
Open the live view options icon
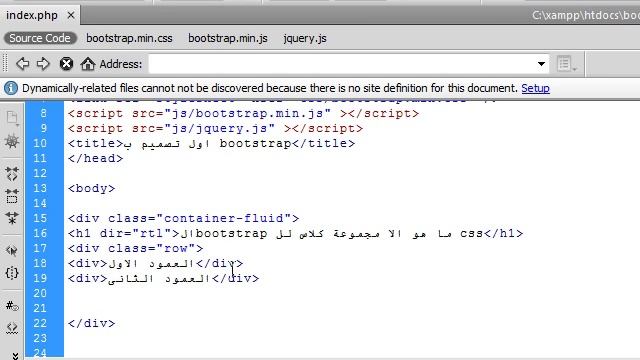coord(567,64)
